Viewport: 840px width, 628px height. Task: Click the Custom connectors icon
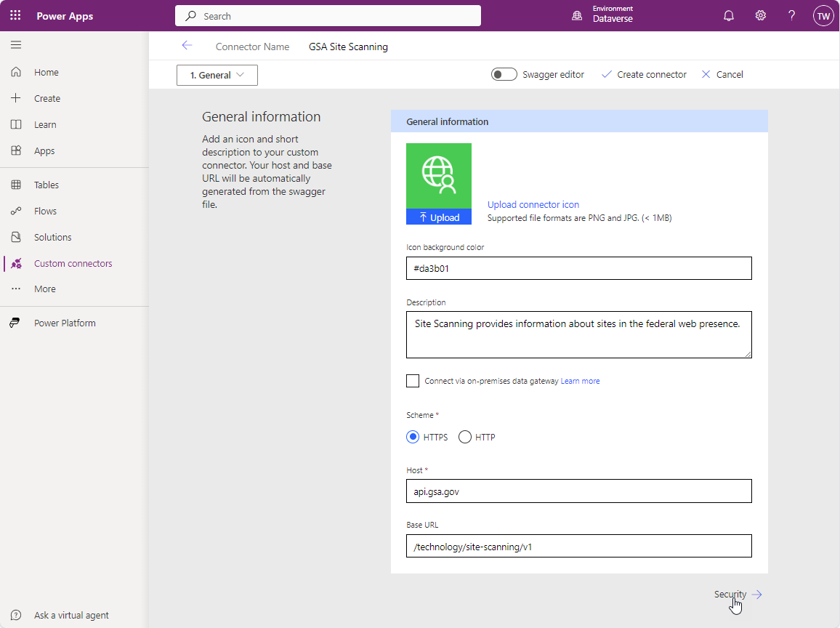(x=16, y=263)
